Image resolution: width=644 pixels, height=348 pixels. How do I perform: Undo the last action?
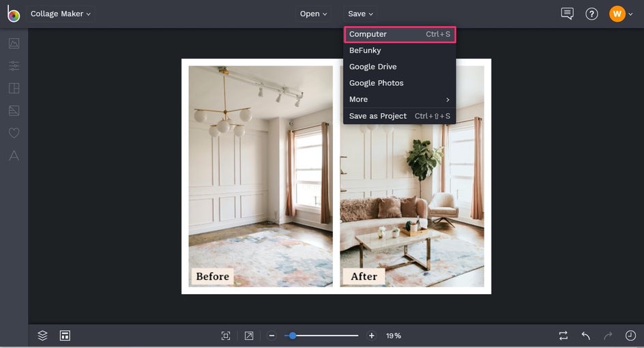(x=586, y=336)
